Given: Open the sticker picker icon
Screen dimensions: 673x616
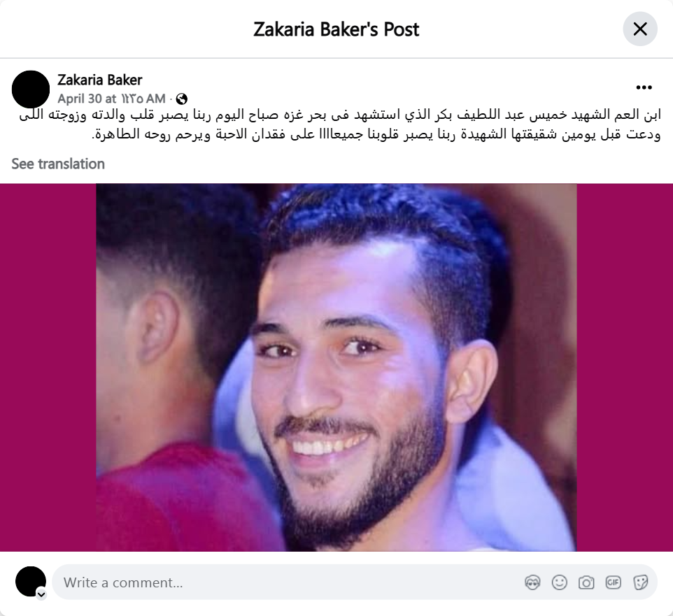Looking at the screenshot, I should coord(640,582).
